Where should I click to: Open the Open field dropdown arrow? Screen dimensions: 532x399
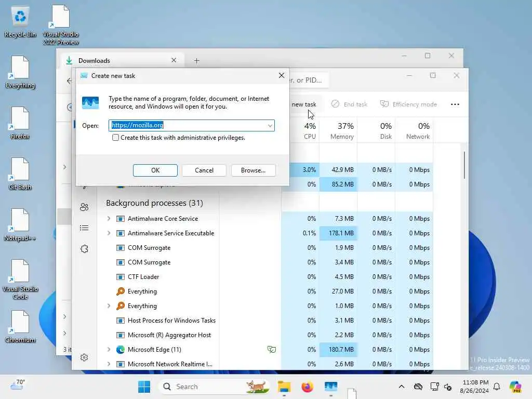(x=270, y=126)
